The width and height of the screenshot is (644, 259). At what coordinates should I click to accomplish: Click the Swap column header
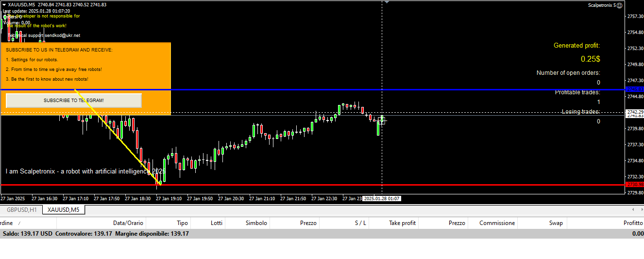[x=556, y=223]
